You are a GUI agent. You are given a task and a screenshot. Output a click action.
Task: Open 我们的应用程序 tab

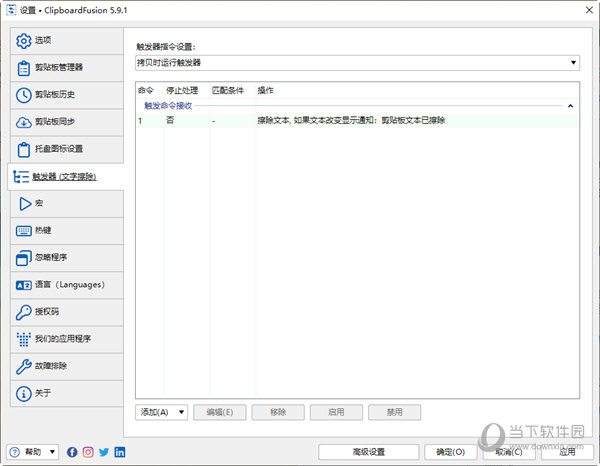point(67,339)
